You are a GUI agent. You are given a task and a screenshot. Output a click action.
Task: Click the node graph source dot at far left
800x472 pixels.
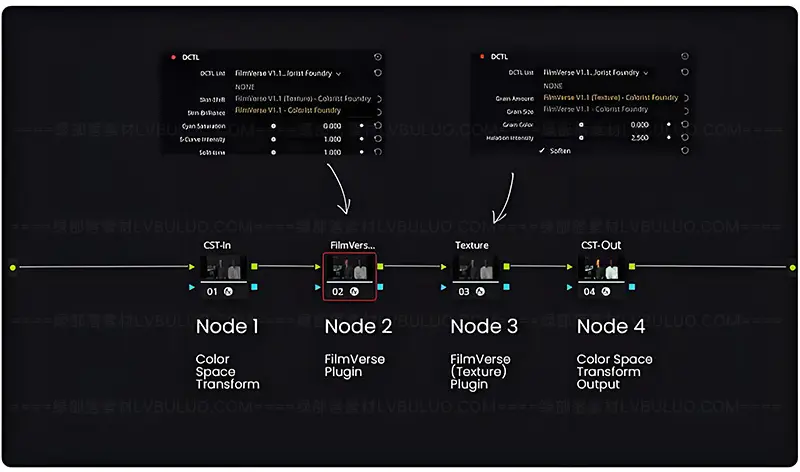[13, 267]
